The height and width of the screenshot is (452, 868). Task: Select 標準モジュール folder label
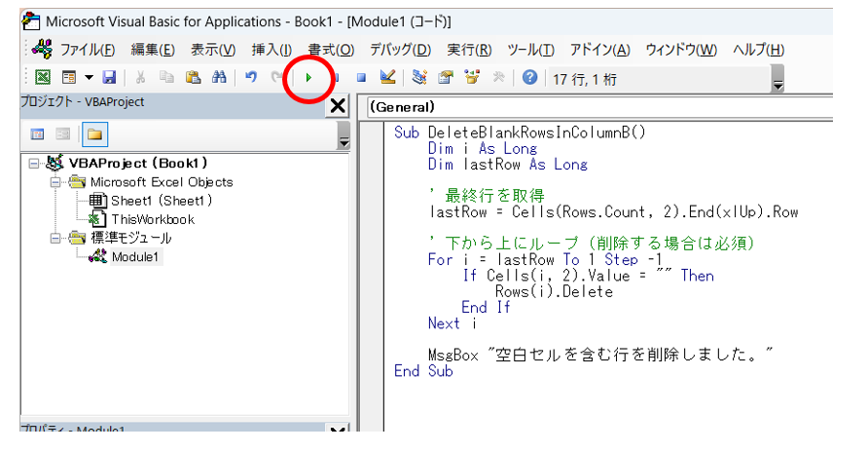click(131, 239)
